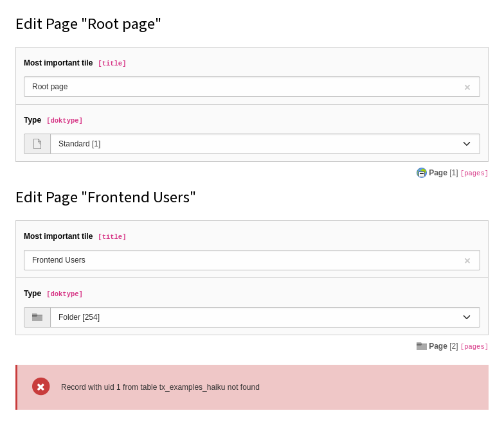The width and height of the screenshot is (504, 438).
Task: Select the [pages] tag beside Page [1]
Action: [474, 173]
